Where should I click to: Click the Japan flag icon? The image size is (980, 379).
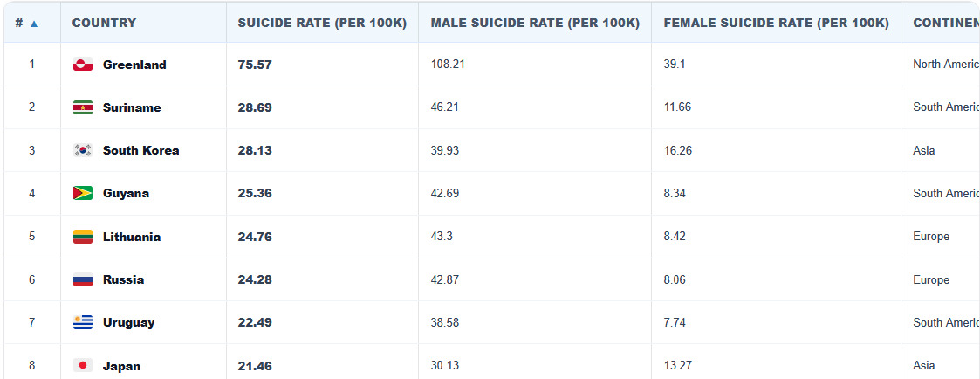tap(83, 365)
